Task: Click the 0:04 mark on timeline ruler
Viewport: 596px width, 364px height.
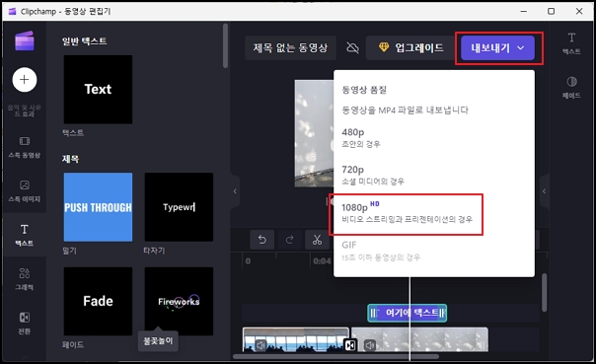Action: 321,261
